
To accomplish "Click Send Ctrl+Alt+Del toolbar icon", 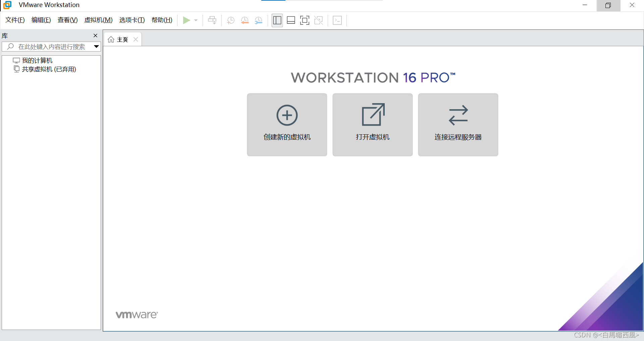I will [x=212, y=20].
